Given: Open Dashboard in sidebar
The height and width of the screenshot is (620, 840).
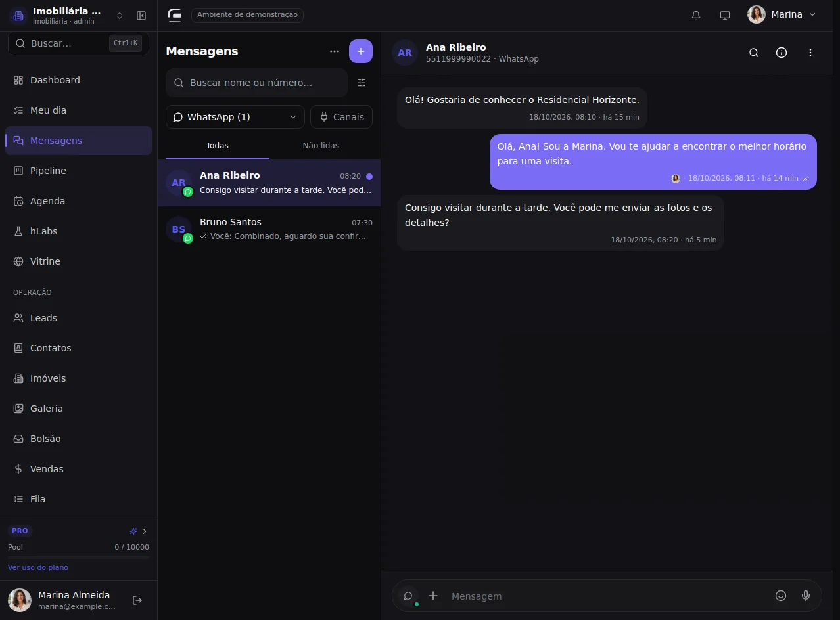Looking at the screenshot, I should click(x=78, y=80).
